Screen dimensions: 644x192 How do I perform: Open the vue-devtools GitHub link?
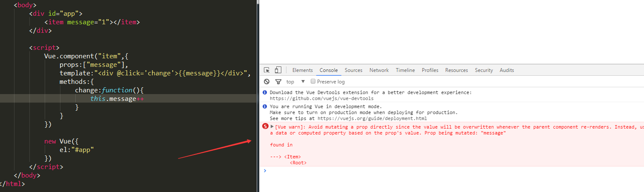coord(321,98)
